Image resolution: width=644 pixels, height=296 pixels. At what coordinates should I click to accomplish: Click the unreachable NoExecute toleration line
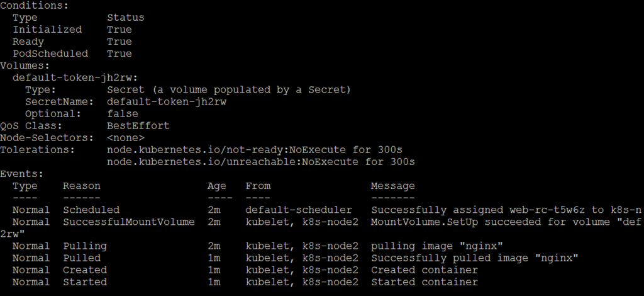click(x=261, y=162)
